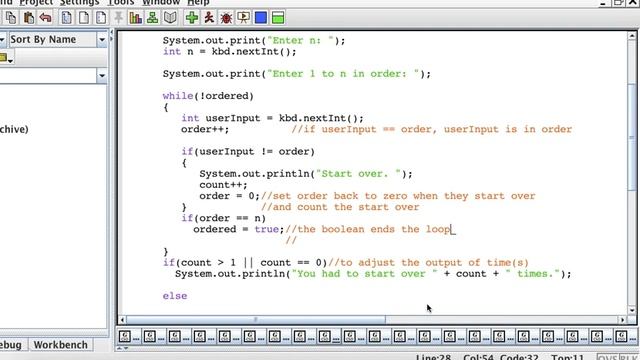Screen dimensions: 640x360
Task: Click the green window toolbar icon
Action: tap(278, 18)
